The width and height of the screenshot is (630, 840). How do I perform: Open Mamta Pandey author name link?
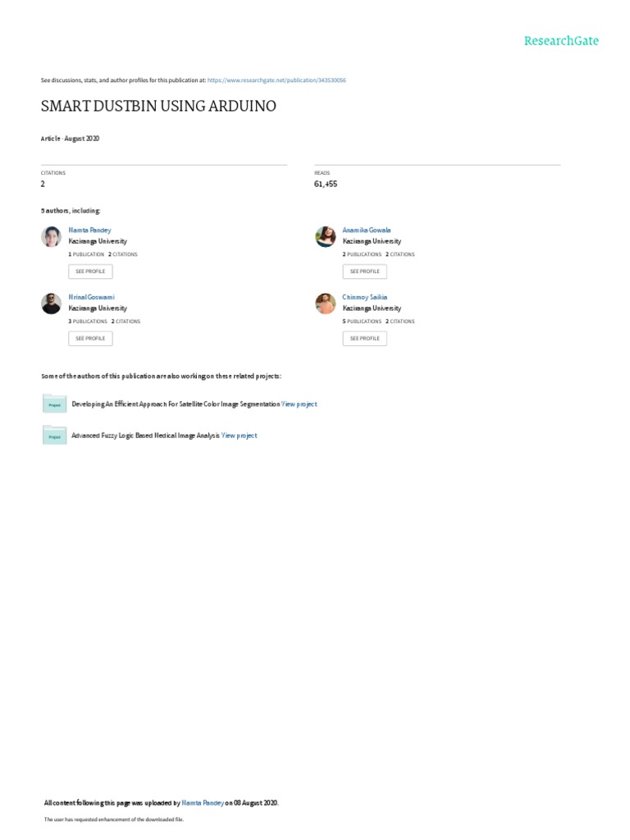[89, 230]
